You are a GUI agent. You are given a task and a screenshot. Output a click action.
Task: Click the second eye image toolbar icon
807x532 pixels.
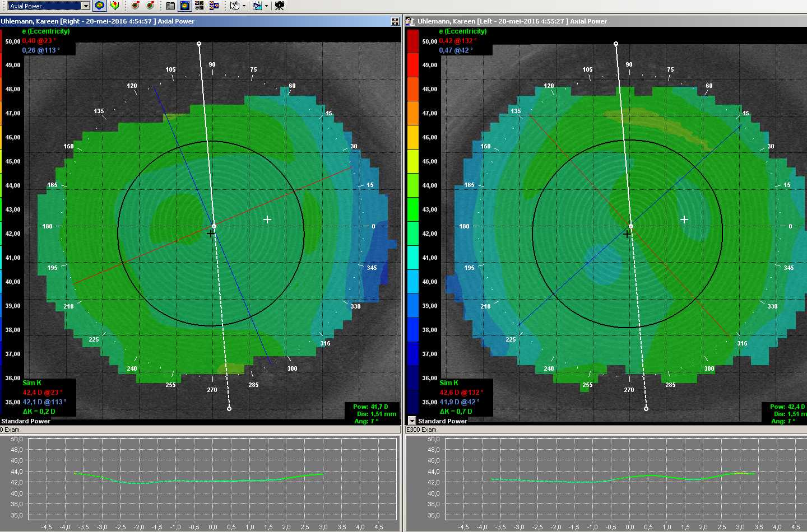point(150,6)
